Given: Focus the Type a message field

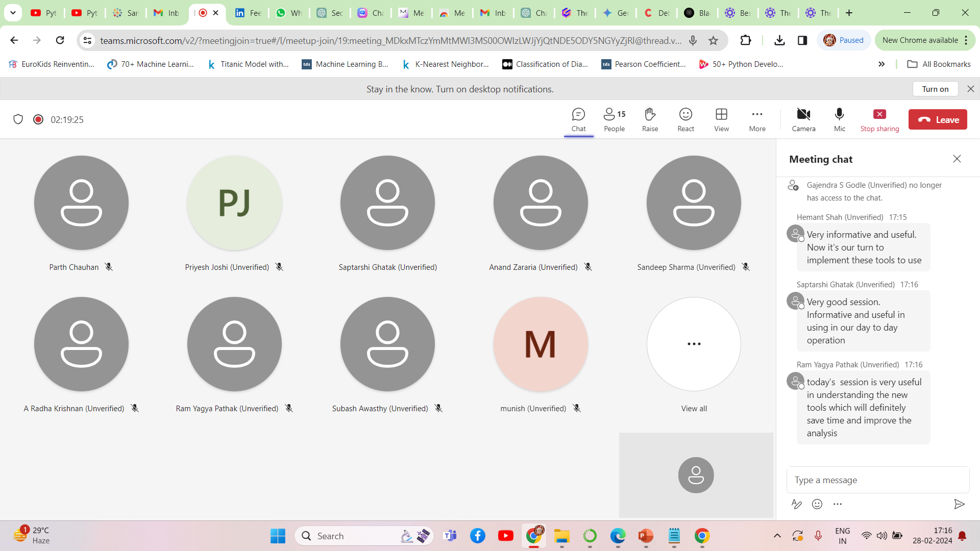Looking at the screenshot, I should 877,480.
